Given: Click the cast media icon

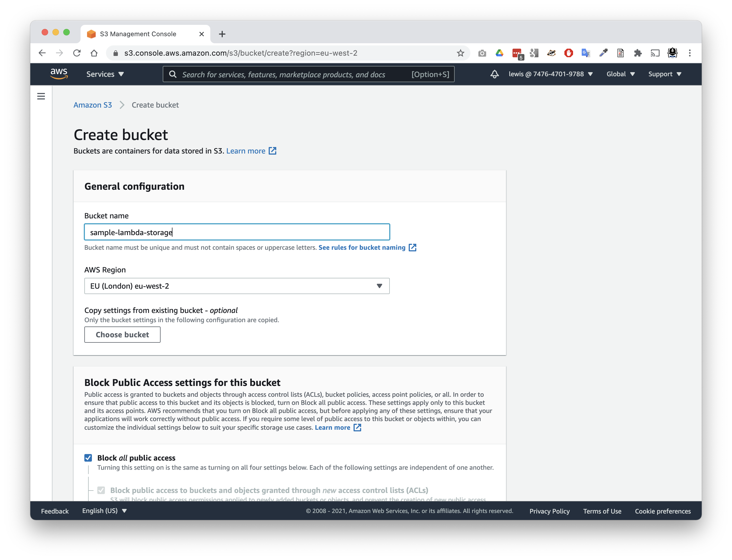Looking at the screenshot, I should pos(655,53).
